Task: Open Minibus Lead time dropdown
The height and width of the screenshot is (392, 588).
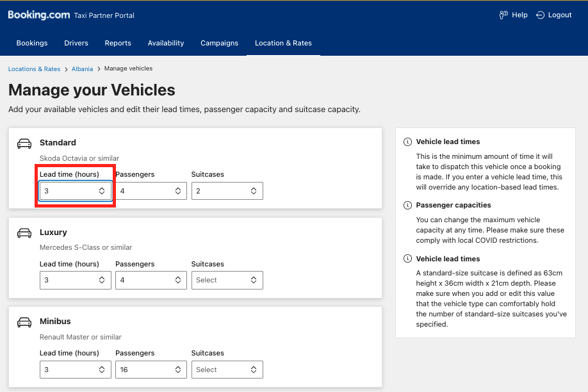Action: point(76,370)
